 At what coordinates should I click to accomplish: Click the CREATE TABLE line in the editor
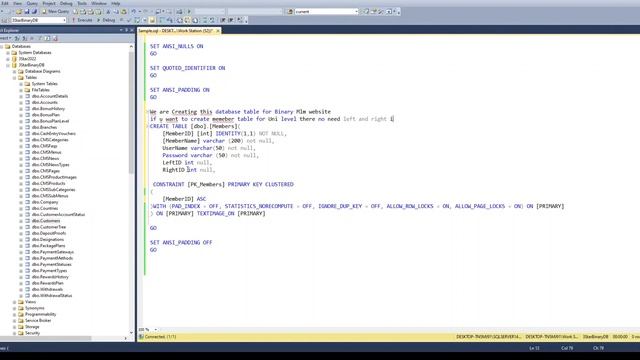[x=195, y=126]
